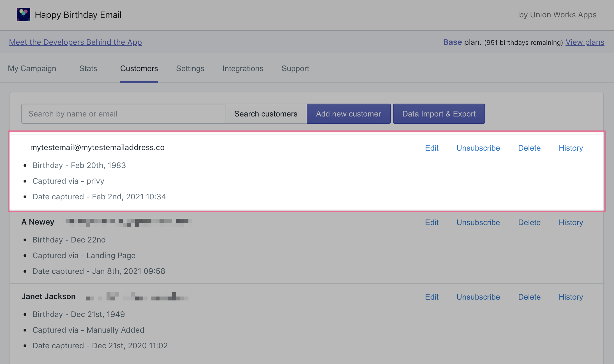The height and width of the screenshot is (364, 614).
Task: Switch to the Support tab
Action: [295, 68]
